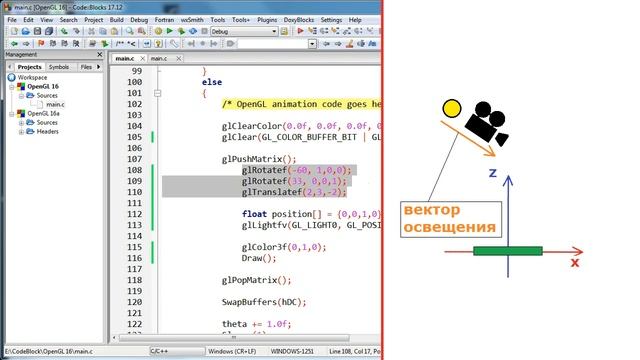Click the Replace toolbar icon
Screen dimensions: 640x360
142,31
